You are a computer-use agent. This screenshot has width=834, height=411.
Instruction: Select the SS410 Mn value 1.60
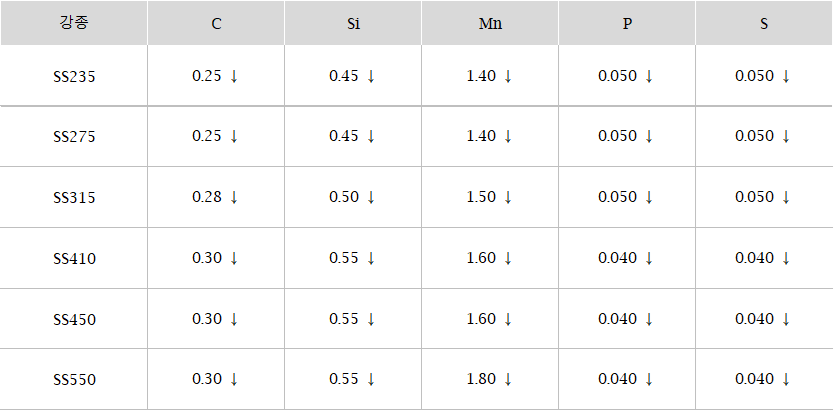[481, 258]
